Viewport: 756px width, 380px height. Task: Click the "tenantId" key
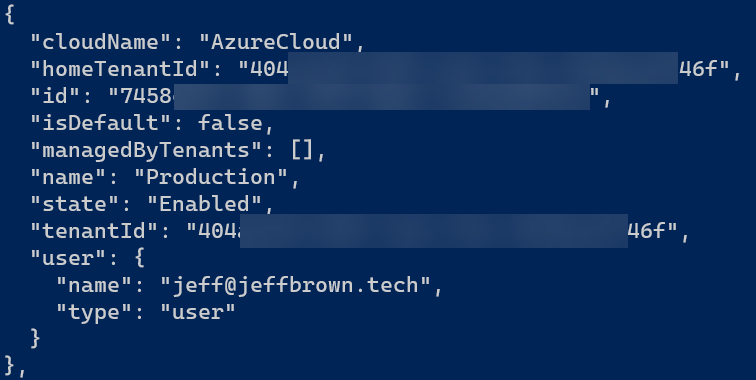tap(94, 231)
